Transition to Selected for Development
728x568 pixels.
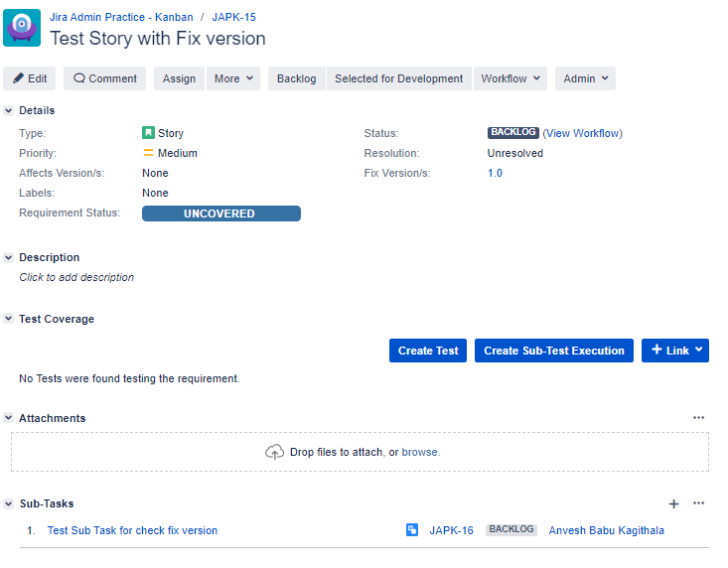[399, 78]
